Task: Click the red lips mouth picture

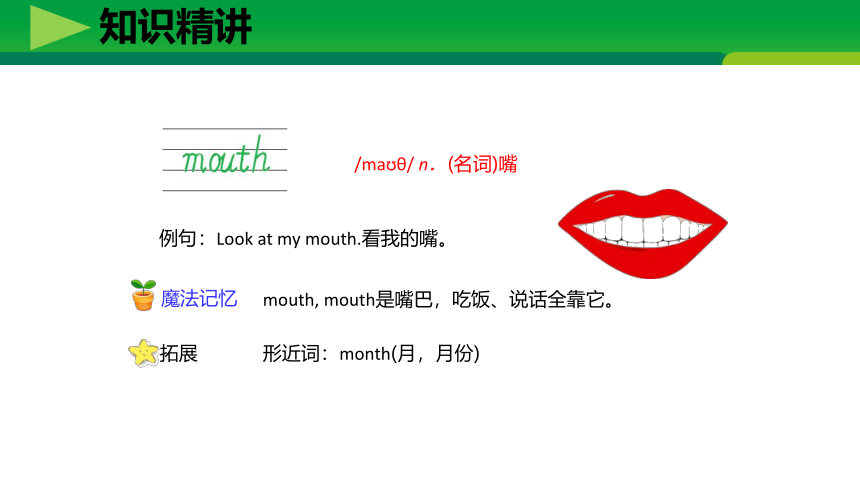Action: click(x=643, y=234)
